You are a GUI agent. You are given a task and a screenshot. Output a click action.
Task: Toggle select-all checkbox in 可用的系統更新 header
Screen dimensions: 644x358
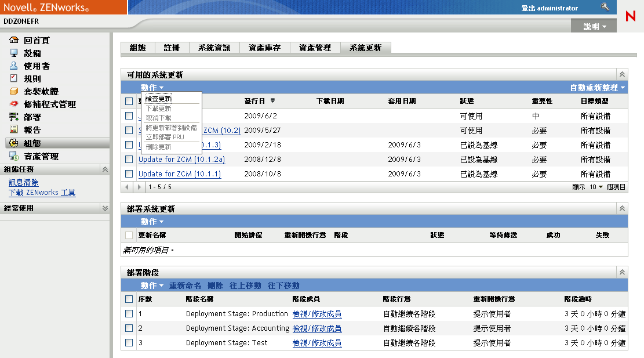129,101
